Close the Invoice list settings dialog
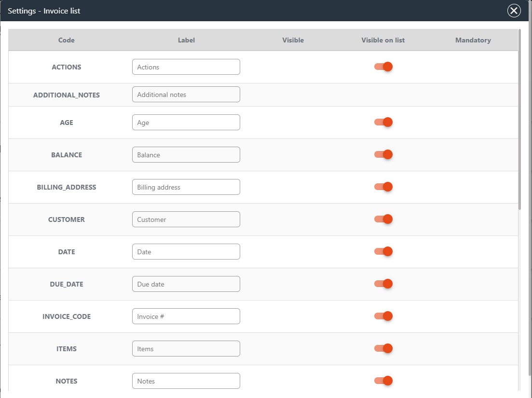Image resolution: width=532 pixels, height=398 pixels. click(x=514, y=11)
